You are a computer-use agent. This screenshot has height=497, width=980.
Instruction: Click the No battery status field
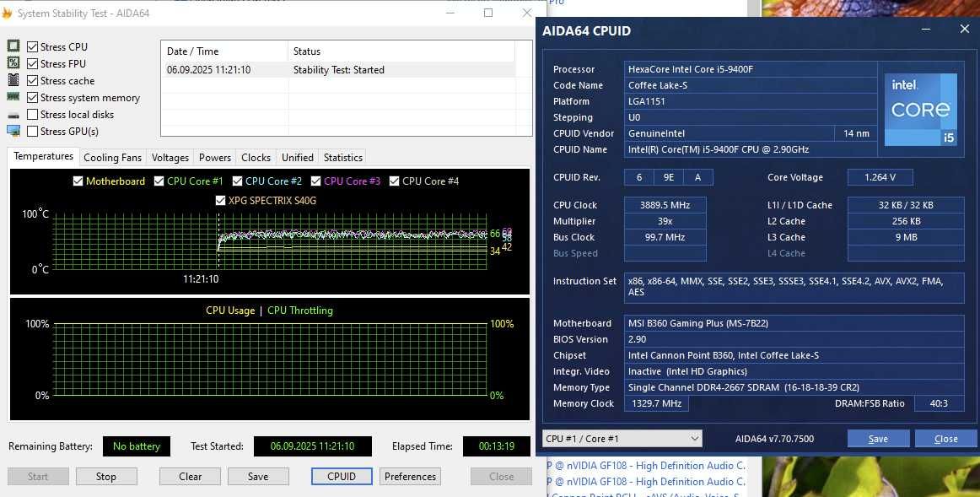tap(137, 446)
